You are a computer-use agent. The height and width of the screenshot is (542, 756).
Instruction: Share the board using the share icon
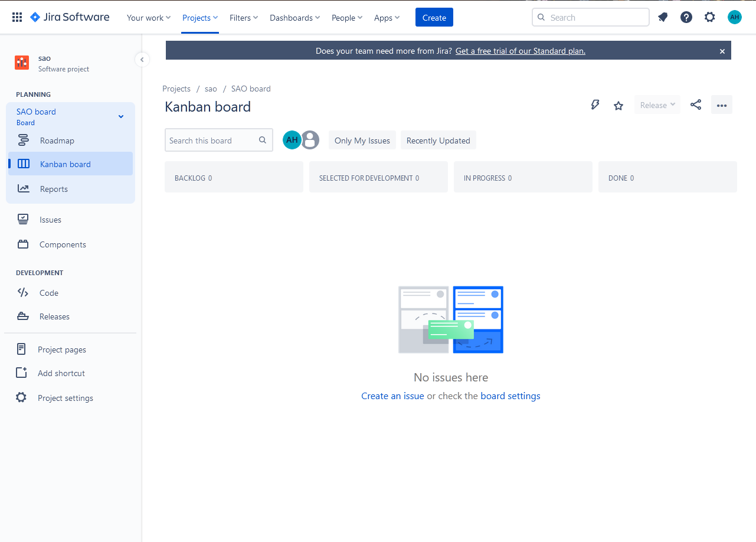coord(695,105)
